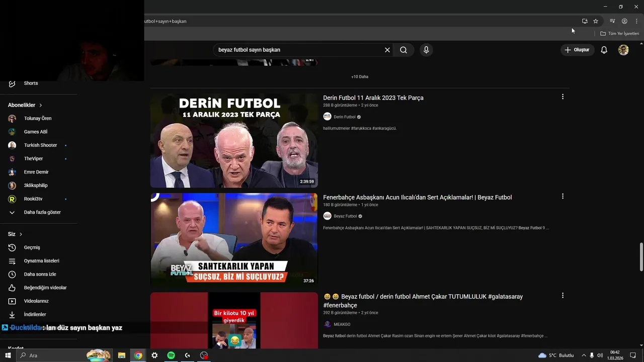This screenshot has height=362, width=644.
Task: Clear the YouTube search box text
Action: point(387,50)
